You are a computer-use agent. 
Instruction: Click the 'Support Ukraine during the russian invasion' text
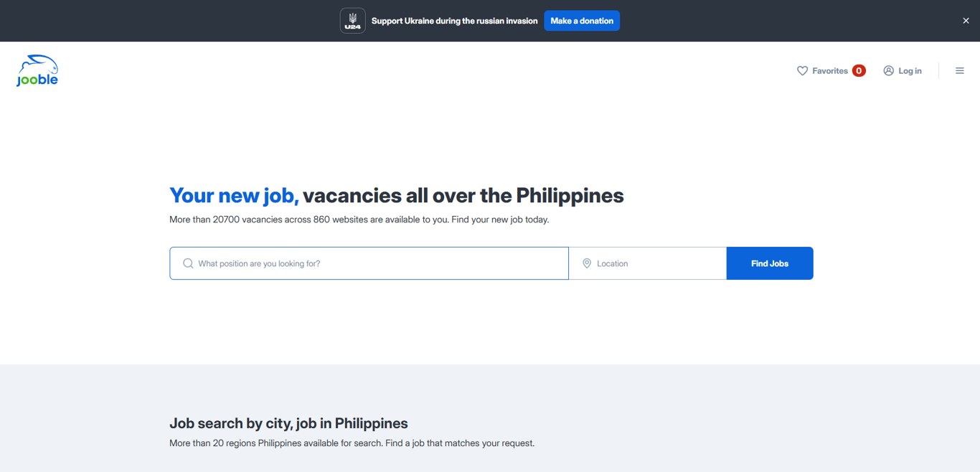tap(454, 21)
